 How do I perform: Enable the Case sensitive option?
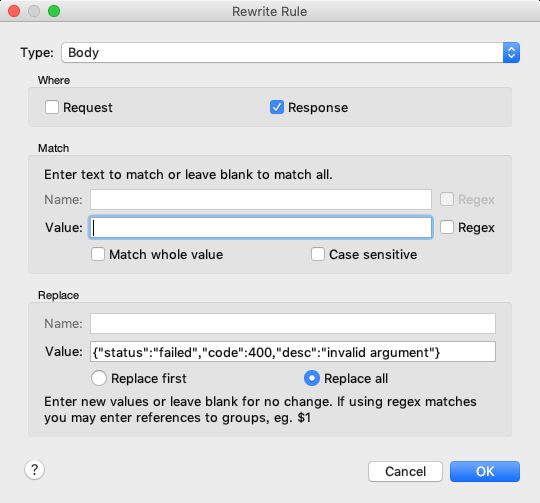[x=318, y=254]
